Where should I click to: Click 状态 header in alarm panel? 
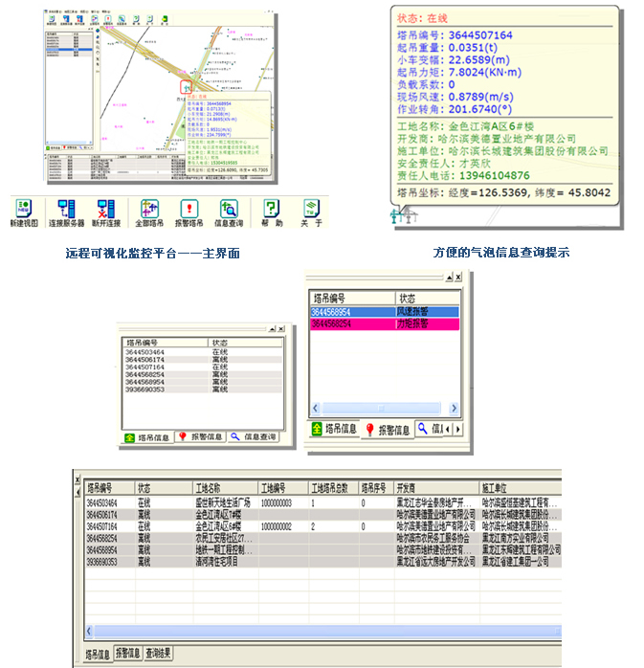tap(428, 298)
